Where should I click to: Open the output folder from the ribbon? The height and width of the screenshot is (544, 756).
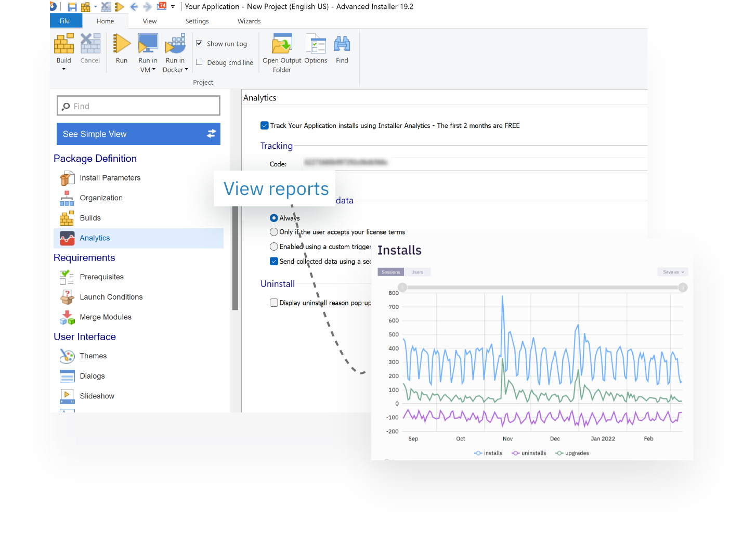pyautogui.click(x=282, y=45)
